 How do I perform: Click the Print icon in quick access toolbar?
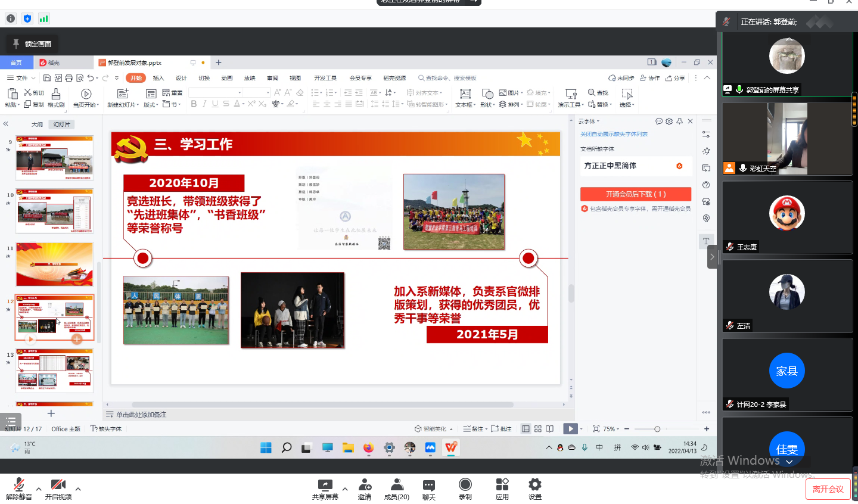point(69,78)
